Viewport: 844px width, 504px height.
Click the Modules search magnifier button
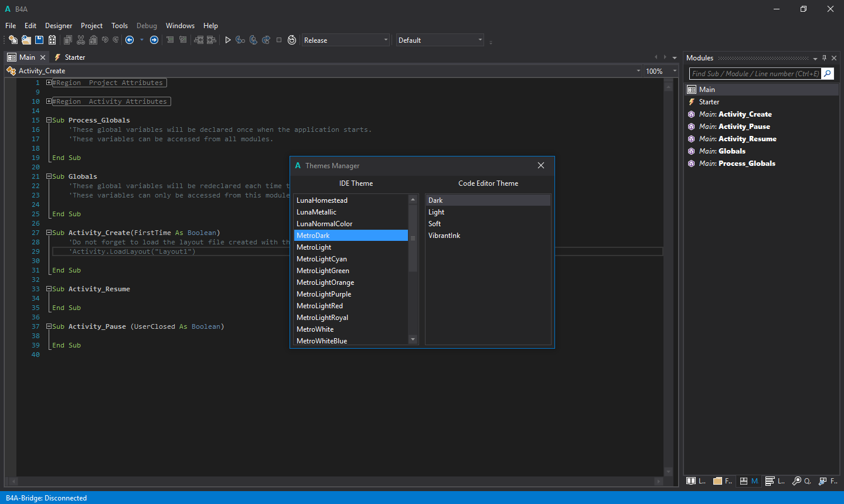pos(828,74)
